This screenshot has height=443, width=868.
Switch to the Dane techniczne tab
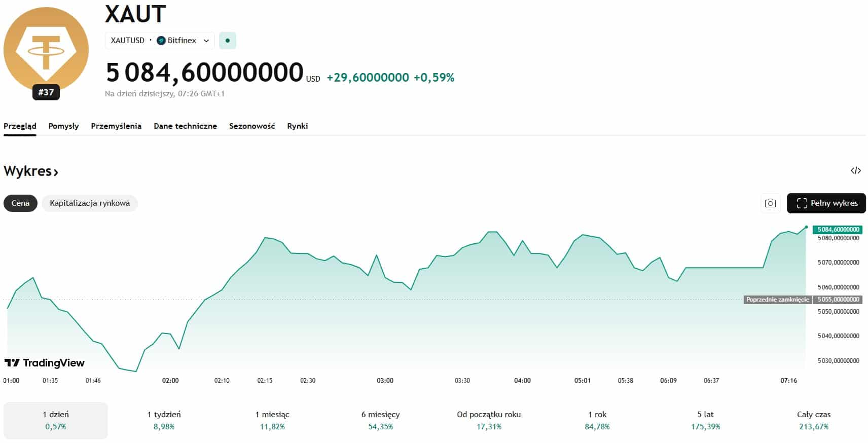[185, 126]
